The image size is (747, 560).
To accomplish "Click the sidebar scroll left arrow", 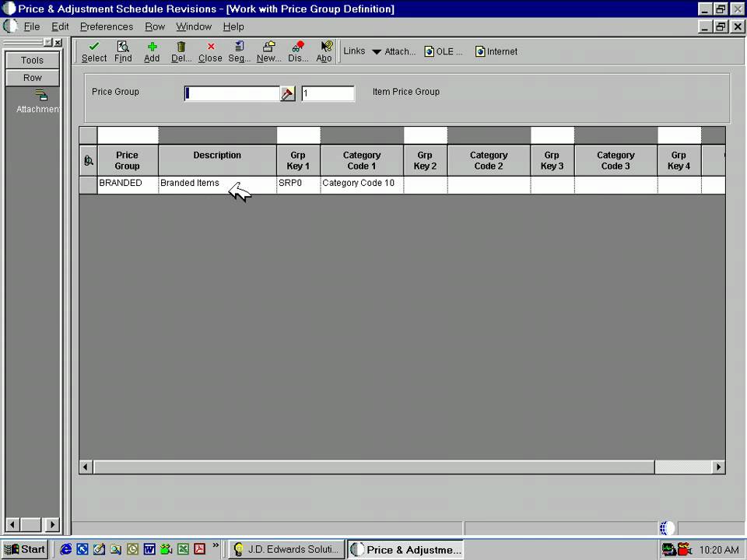I will (x=12, y=525).
